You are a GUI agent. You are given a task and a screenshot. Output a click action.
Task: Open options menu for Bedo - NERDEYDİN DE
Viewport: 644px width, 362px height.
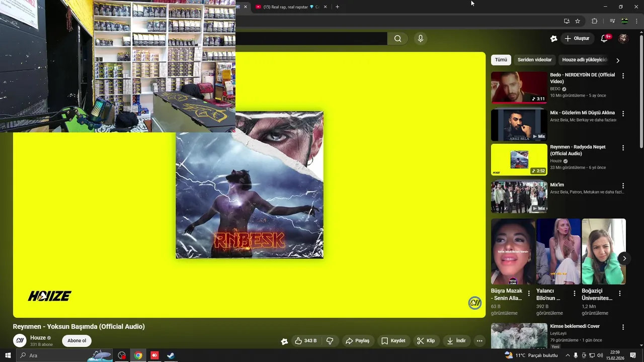623,76
